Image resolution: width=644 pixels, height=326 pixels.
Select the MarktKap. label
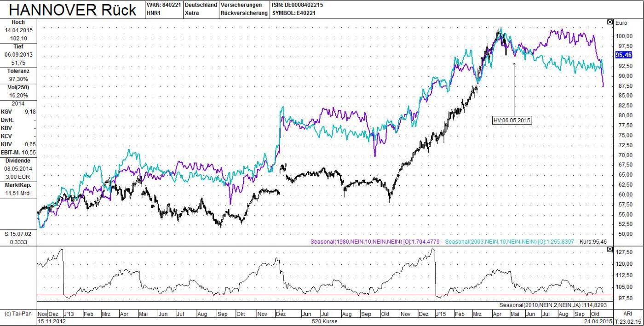pyautogui.click(x=18, y=185)
